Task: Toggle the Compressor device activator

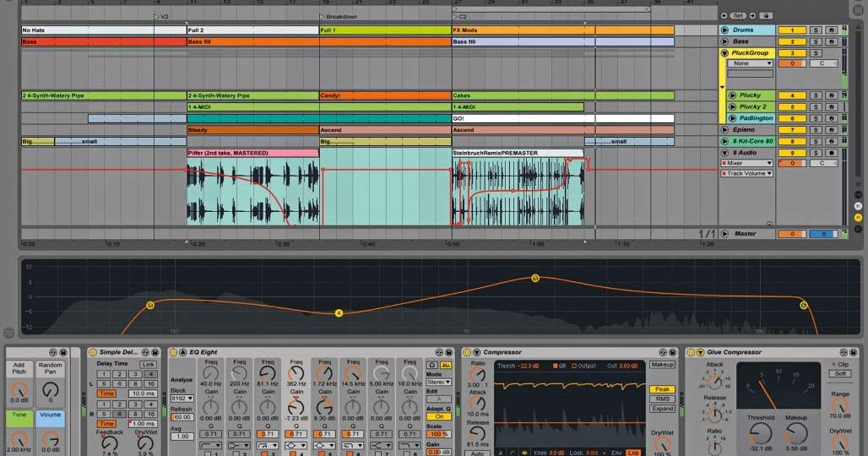Action: click(x=467, y=352)
